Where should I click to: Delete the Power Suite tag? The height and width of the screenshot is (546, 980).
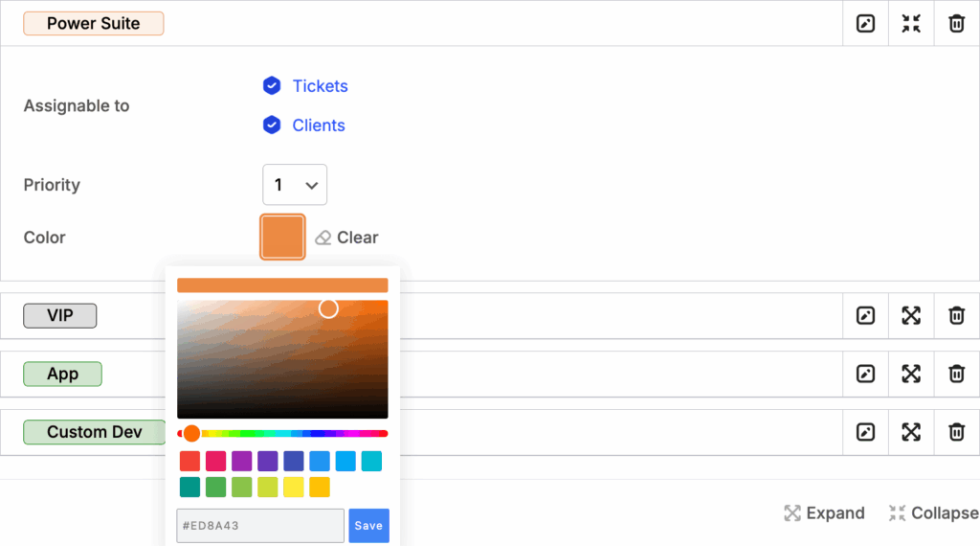click(956, 24)
